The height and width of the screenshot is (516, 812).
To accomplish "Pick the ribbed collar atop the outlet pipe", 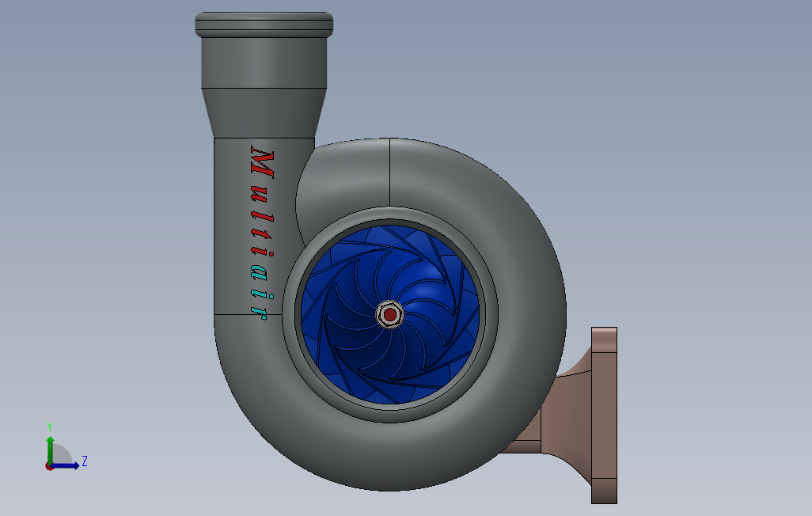I will click(x=264, y=25).
